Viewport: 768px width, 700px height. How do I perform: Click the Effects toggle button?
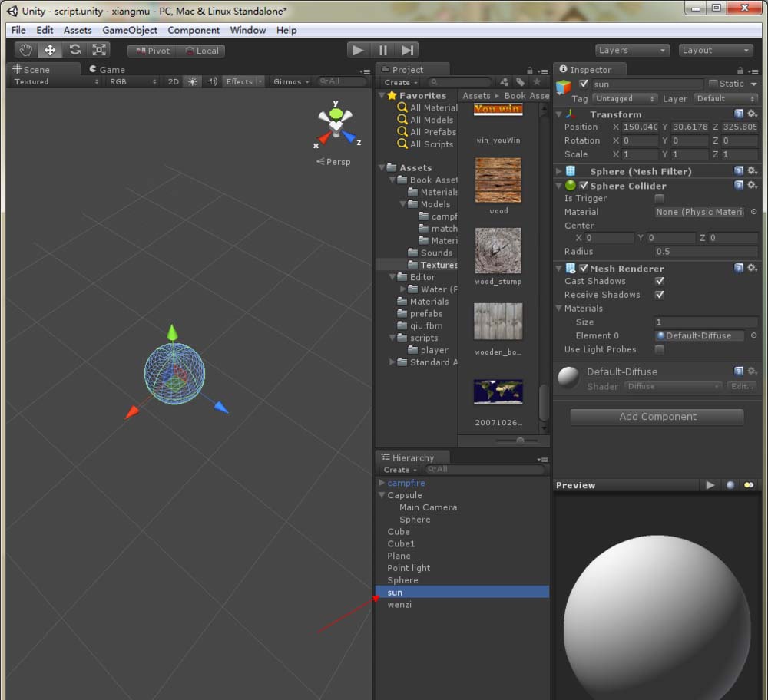click(239, 82)
